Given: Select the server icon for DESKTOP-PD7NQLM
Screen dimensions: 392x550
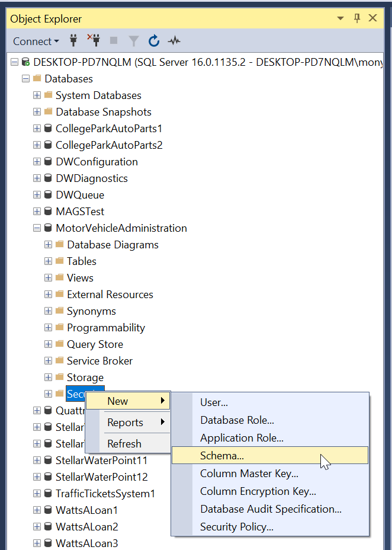Looking at the screenshot, I should (25, 62).
